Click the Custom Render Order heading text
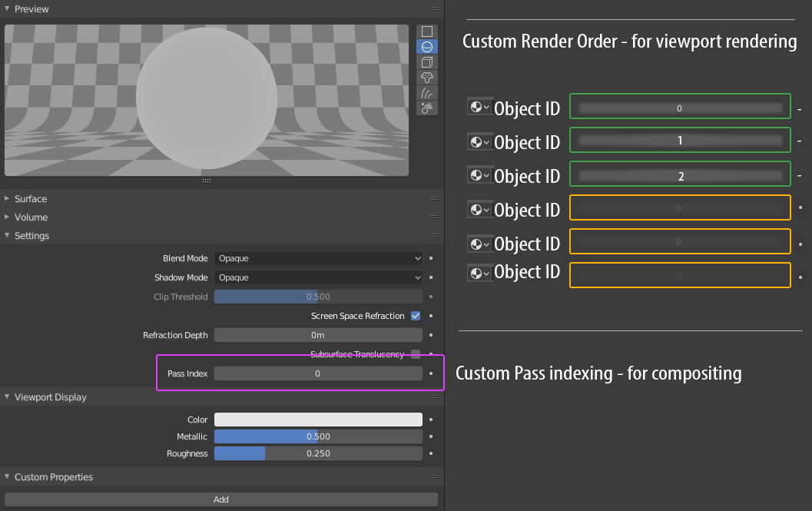 coord(629,41)
